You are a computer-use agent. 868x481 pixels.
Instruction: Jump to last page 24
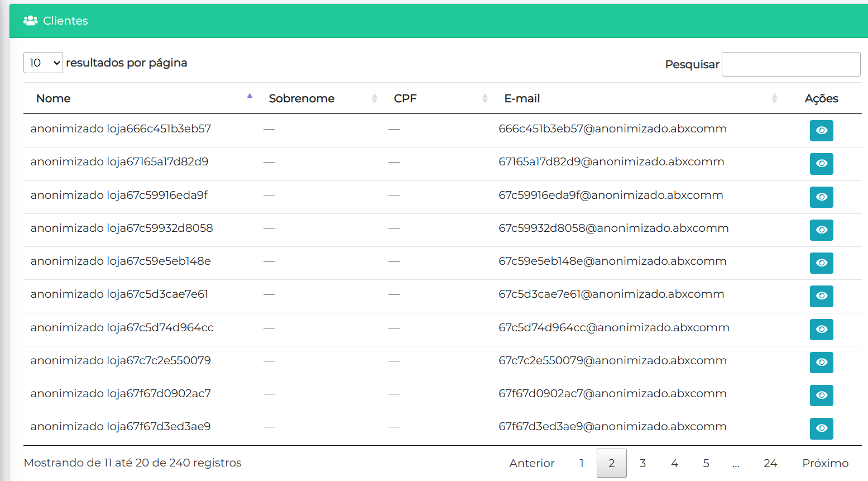[x=770, y=463]
